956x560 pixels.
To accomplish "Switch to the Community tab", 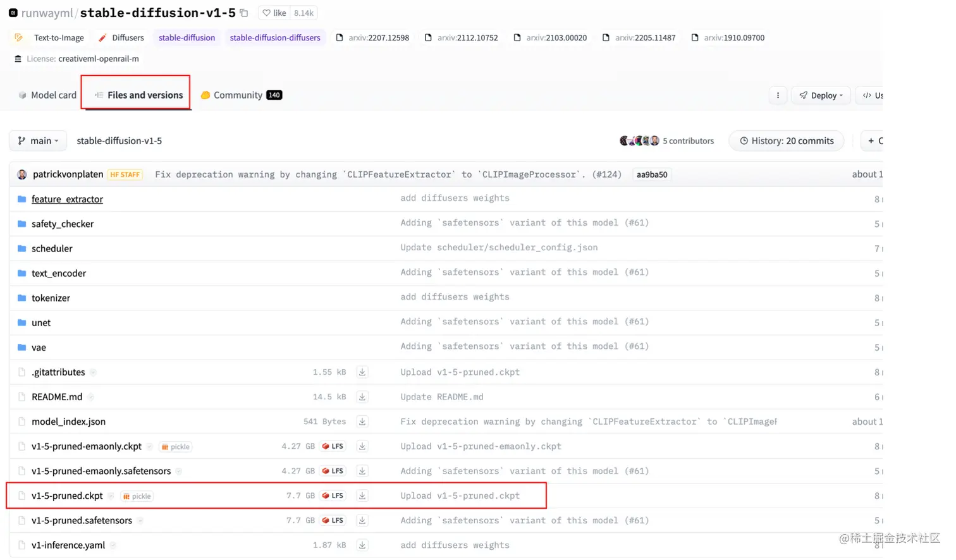I will [241, 95].
